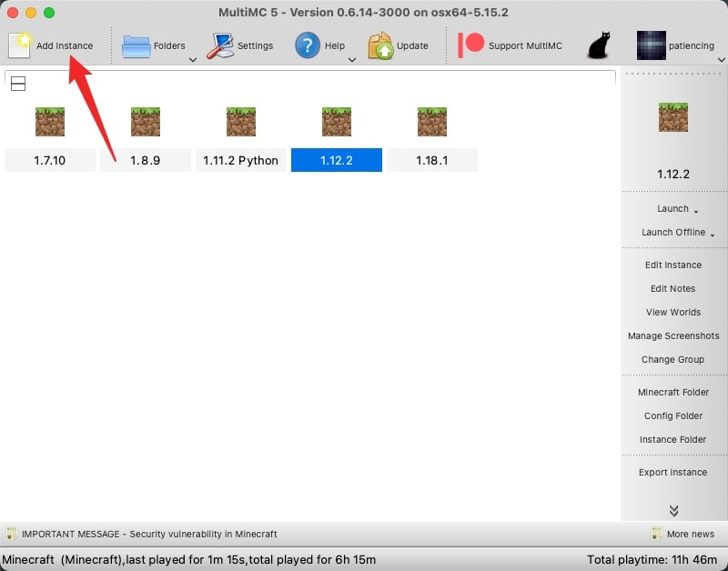Click the green zoom window button
The height and width of the screenshot is (571, 728).
coord(49,13)
